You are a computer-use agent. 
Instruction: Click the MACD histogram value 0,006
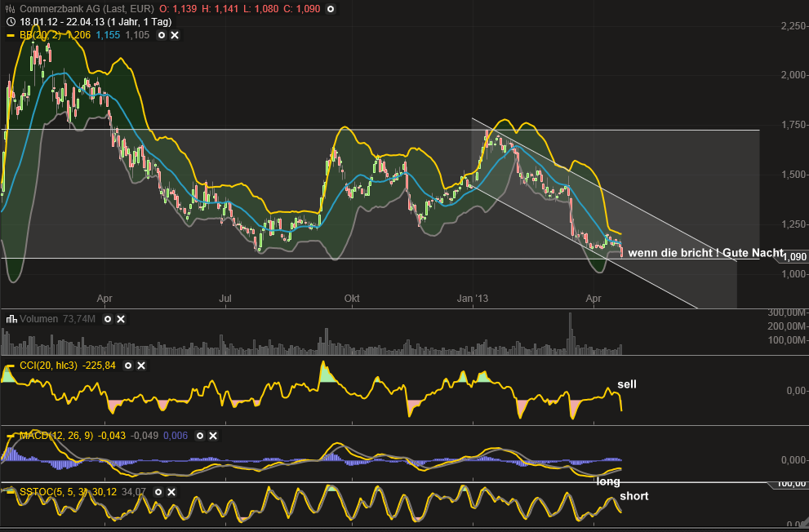point(176,436)
